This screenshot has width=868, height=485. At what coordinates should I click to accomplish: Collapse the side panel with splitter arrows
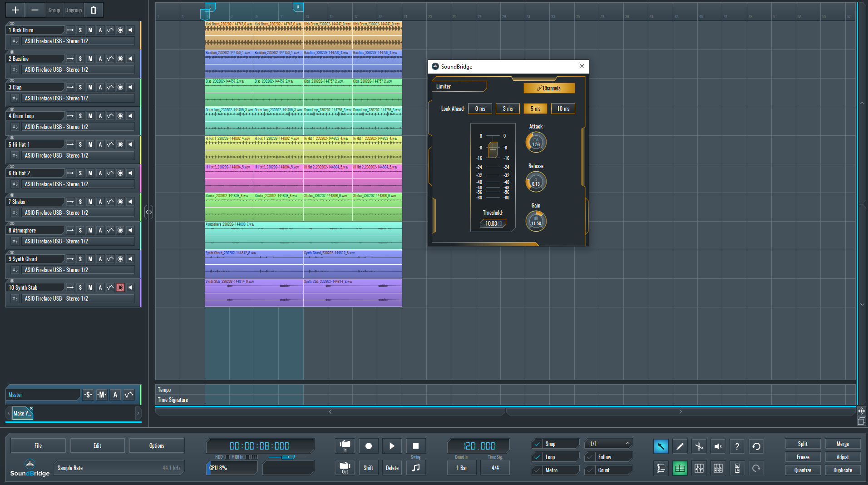(148, 212)
